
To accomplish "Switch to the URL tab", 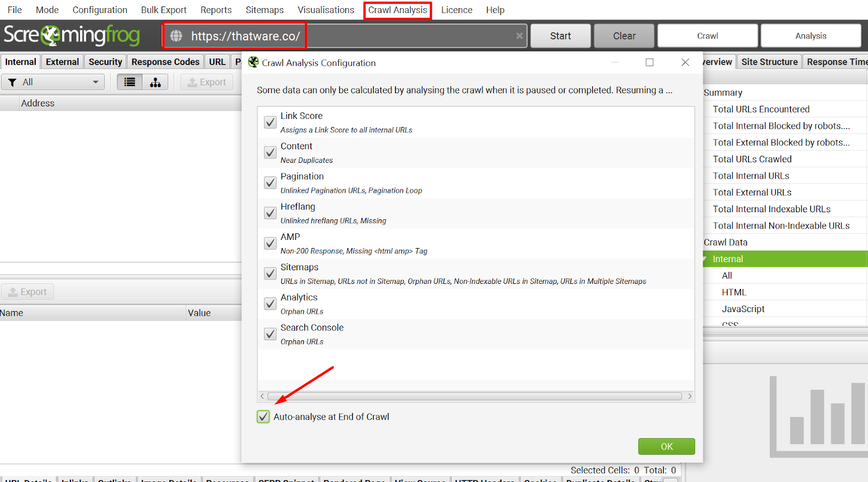I will [218, 62].
